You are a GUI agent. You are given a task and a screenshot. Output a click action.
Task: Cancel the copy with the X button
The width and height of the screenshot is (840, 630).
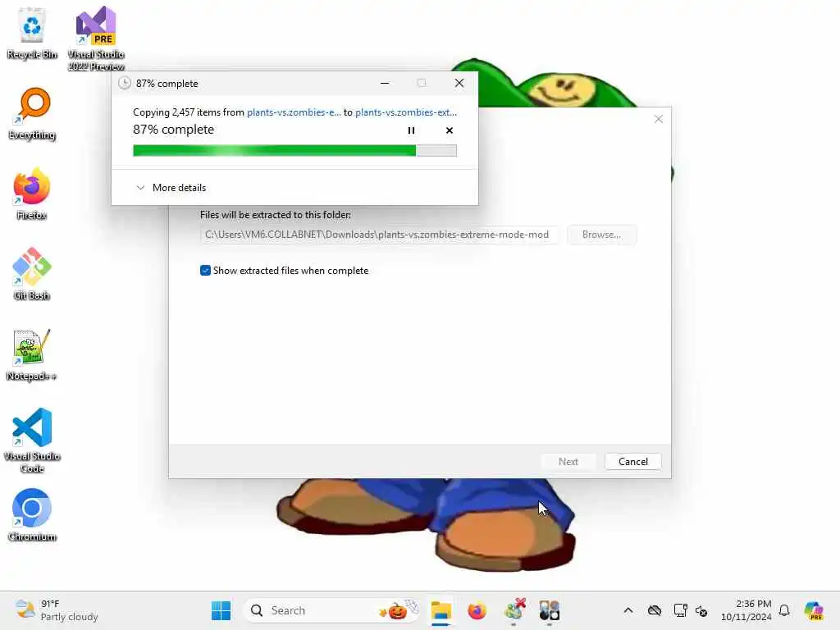(450, 130)
